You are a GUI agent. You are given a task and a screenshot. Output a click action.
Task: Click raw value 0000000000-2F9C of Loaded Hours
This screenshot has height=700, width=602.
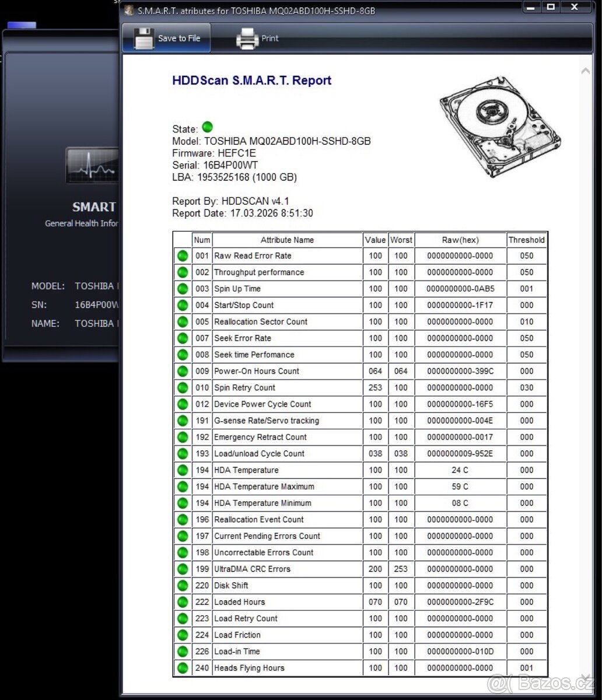pyautogui.click(x=460, y=602)
